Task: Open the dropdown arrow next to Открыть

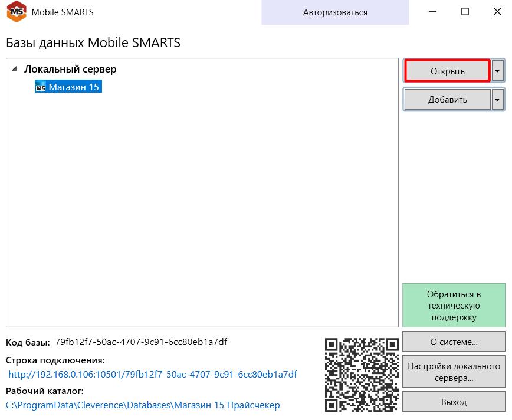Action: click(x=498, y=71)
